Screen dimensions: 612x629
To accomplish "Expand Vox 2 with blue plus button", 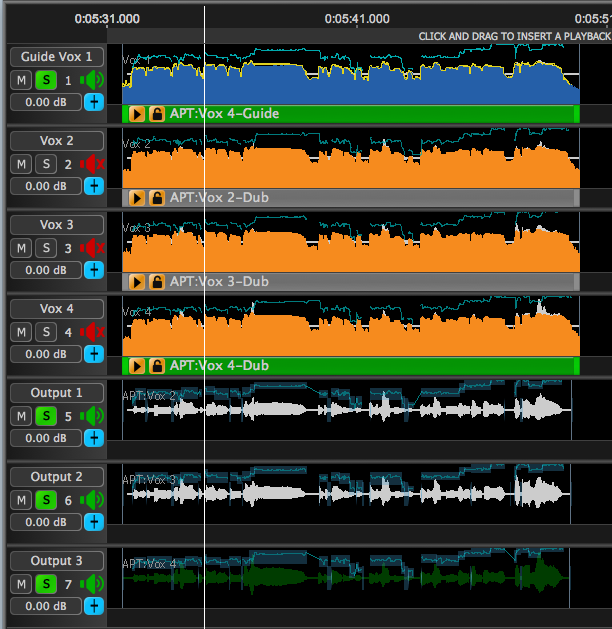I will point(93,185).
